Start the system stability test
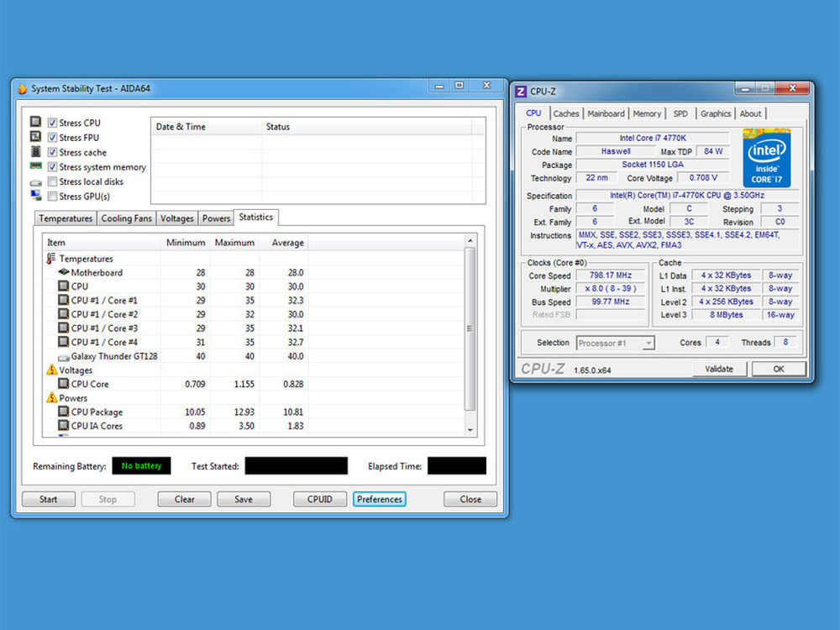The width and height of the screenshot is (840, 630). [x=48, y=499]
